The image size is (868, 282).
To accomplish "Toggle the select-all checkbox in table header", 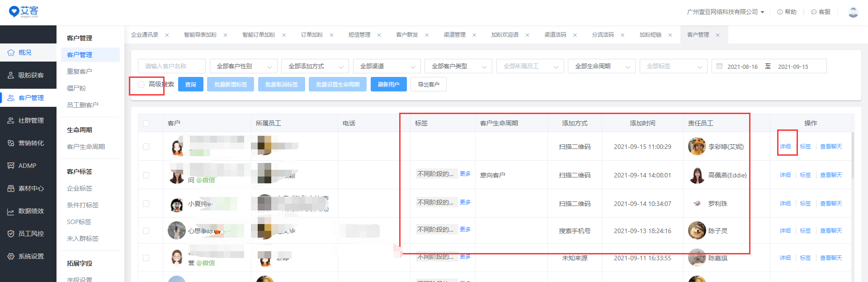I will [x=146, y=123].
